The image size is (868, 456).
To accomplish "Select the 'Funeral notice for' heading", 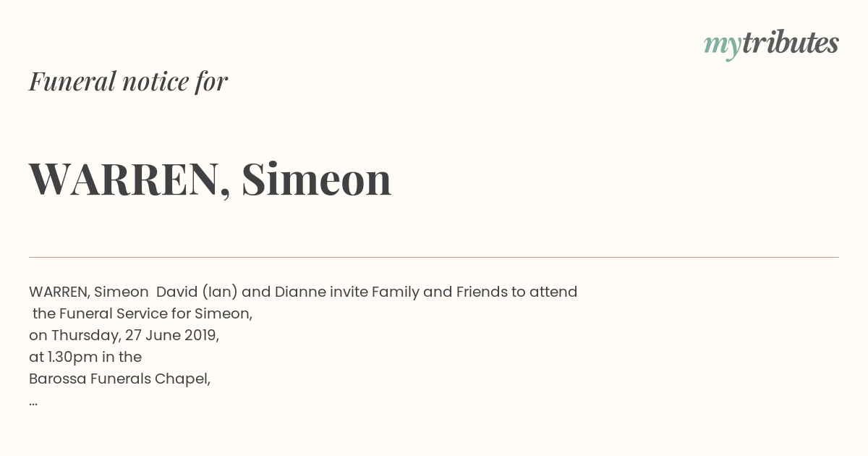I will click(128, 81).
